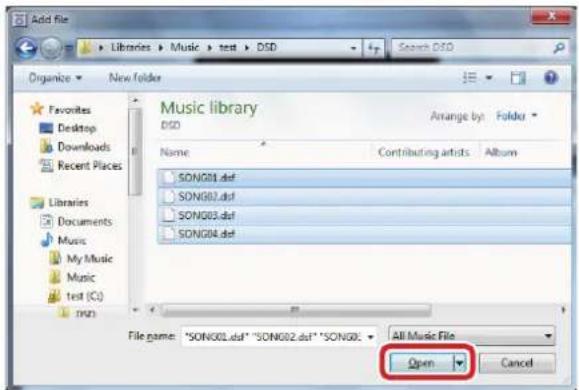This screenshot has height=390, width=579.
Task: Click the SONG03.dsf file icon
Action: coord(168,215)
